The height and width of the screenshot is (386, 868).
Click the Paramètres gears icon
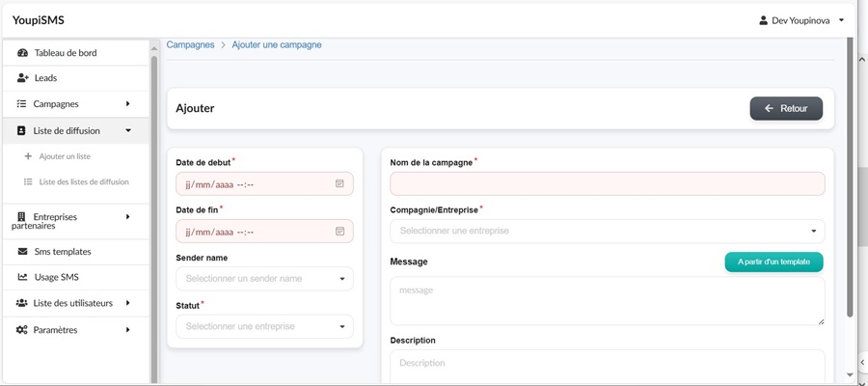(21, 329)
